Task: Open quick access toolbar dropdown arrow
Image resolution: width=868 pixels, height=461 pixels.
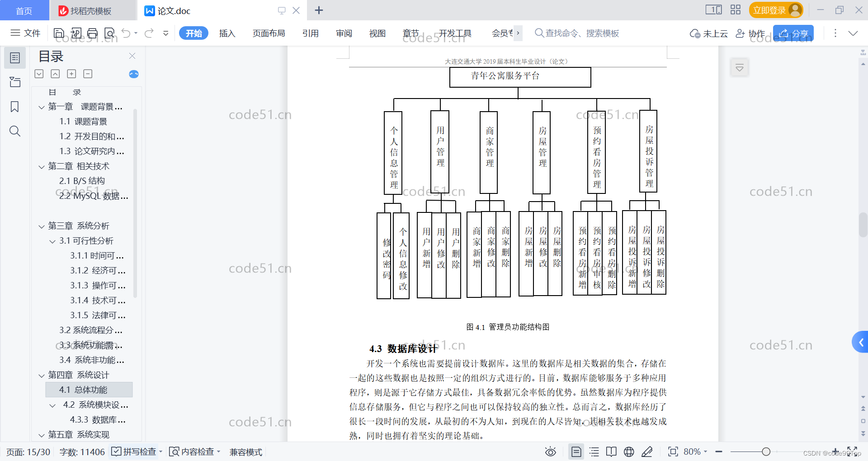Action: pyautogui.click(x=166, y=33)
